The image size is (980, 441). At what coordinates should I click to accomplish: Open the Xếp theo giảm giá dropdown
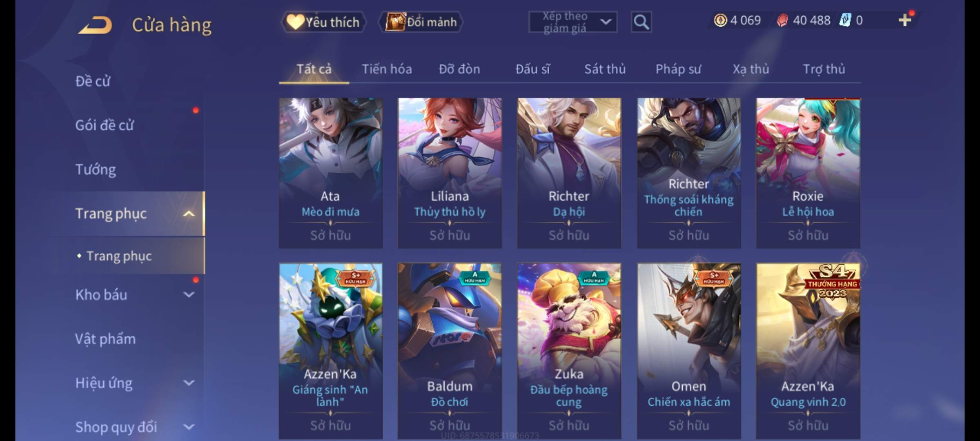coord(572,22)
